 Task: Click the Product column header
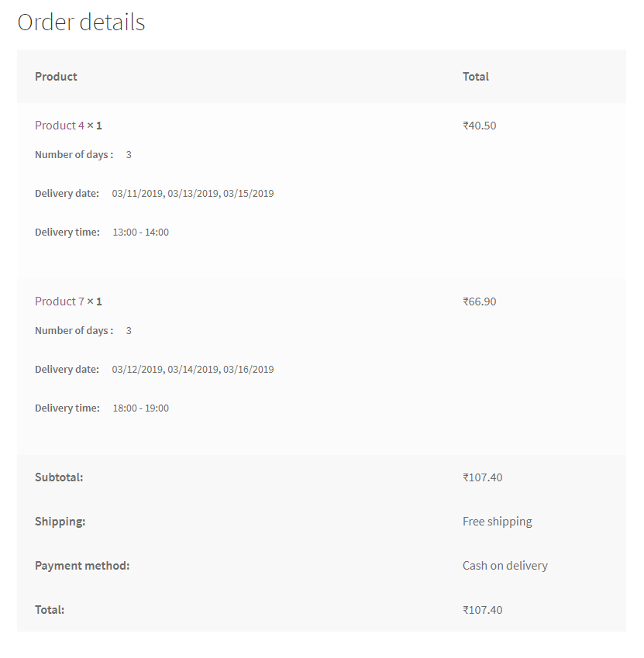56,77
